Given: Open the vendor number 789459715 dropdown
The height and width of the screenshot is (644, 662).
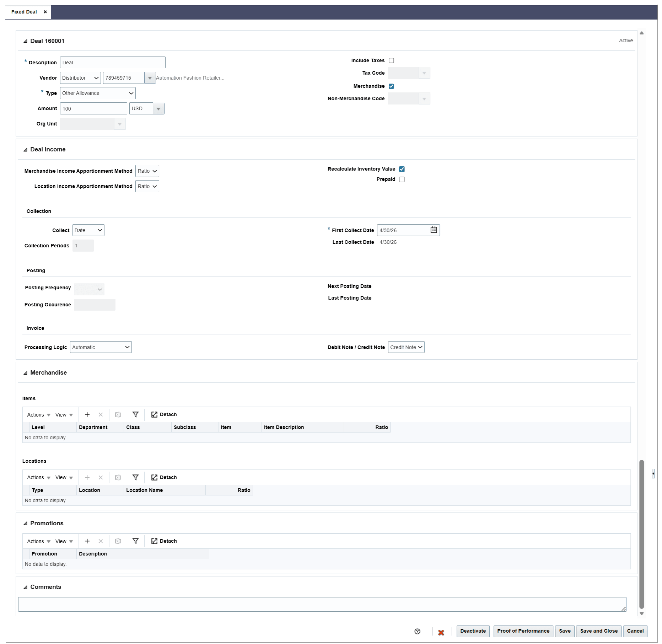Looking at the screenshot, I should 150,78.
